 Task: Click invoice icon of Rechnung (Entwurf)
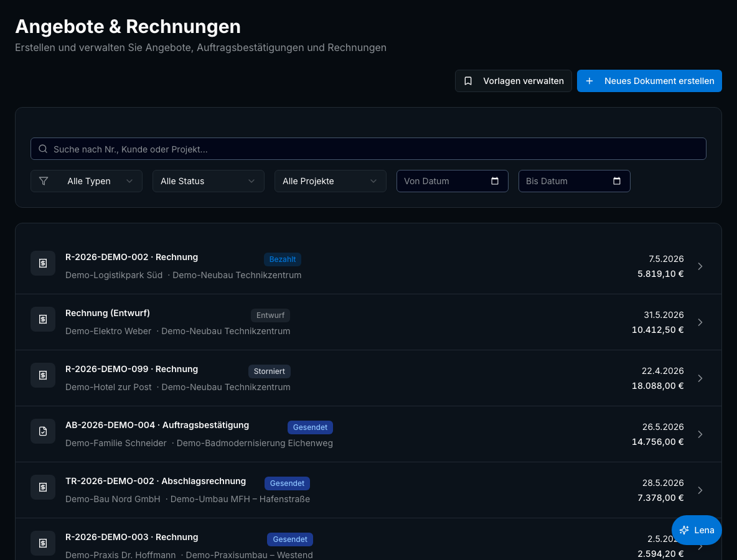[43, 319]
